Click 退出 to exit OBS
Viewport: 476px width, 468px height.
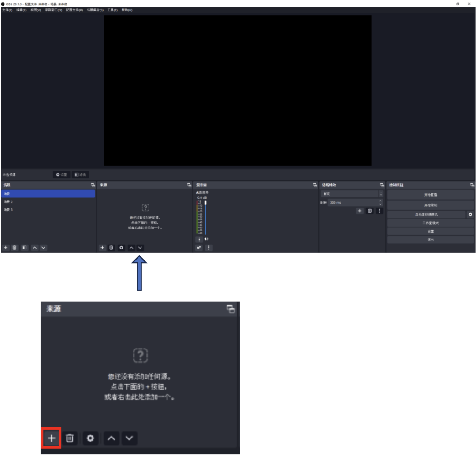click(431, 240)
